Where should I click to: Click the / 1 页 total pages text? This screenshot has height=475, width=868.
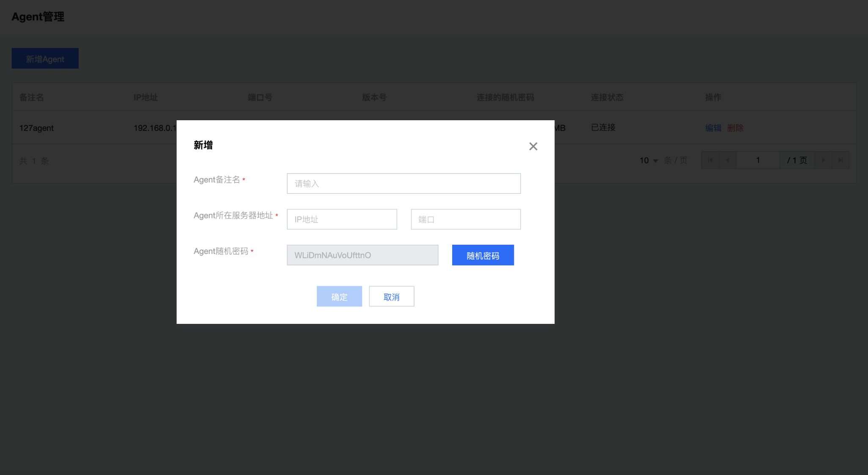tap(797, 160)
